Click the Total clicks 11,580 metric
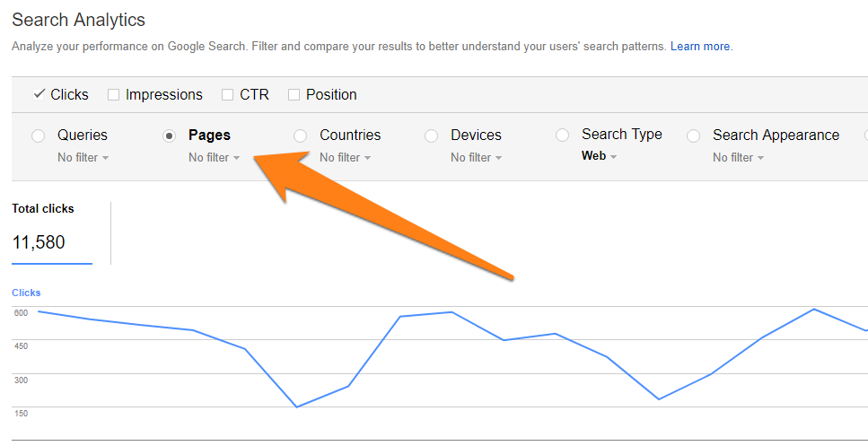Viewport: 868px width, 446px height. [39, 242]
